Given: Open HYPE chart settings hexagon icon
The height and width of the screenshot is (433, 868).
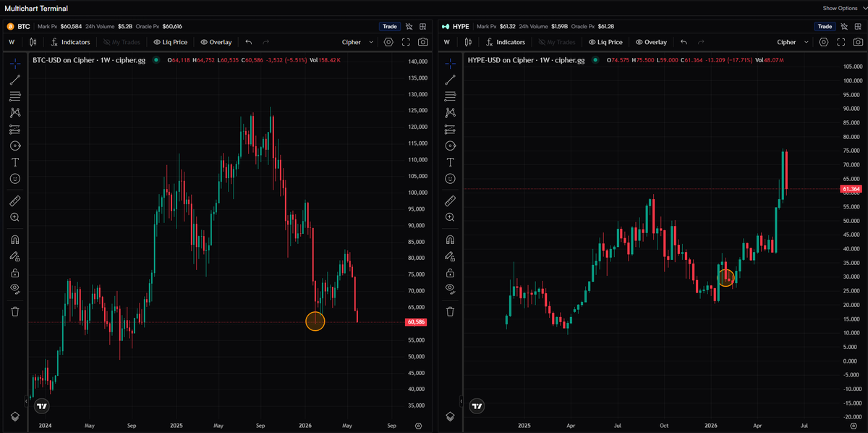Looking at the screenshot, I should click(825, 42).
